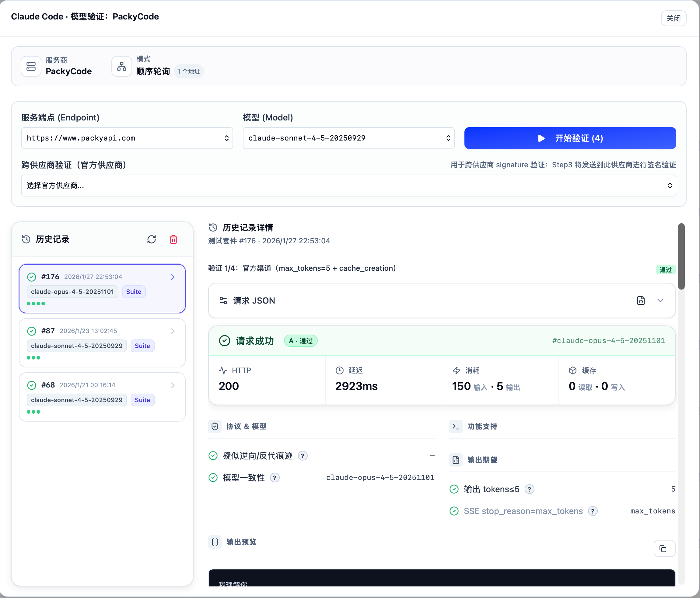
Task: Click the status check icon on record #87
Action: [32, 331]
